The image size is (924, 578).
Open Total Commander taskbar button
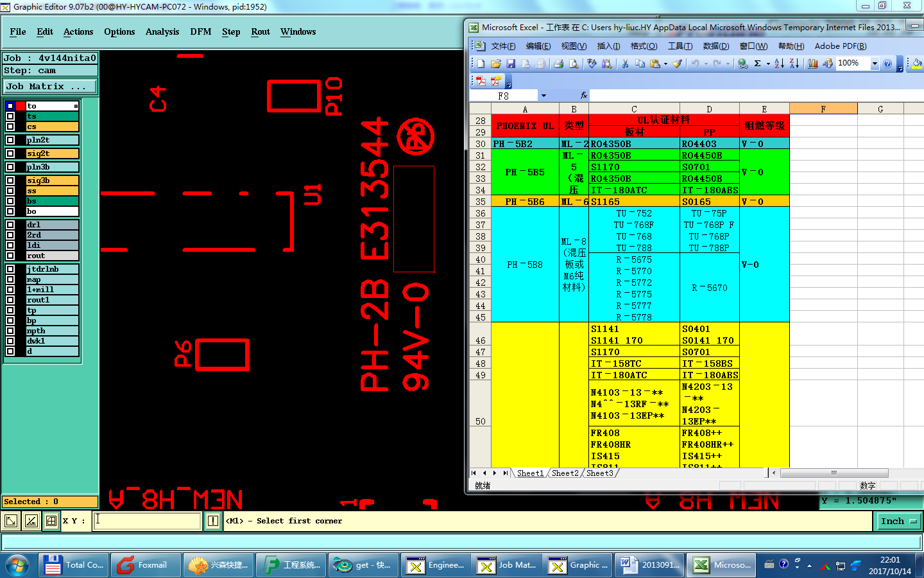coord(73,565)
